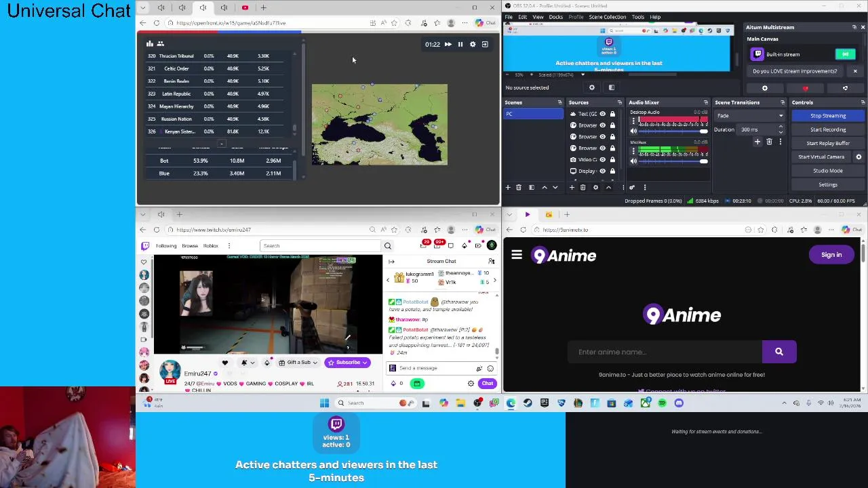Enable Studio Mode in OBS
Image resolution: width=868 pixels, height=488 pixels.
pos(828,171)
